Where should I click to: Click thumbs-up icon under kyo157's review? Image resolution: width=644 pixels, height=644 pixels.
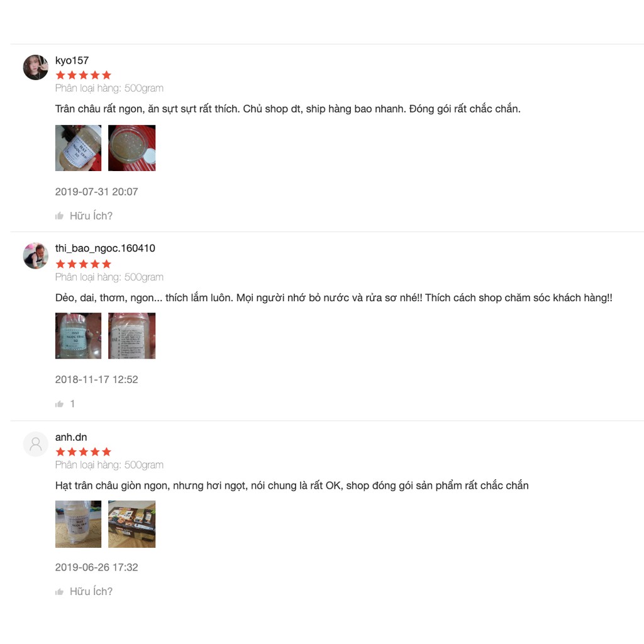60,216
